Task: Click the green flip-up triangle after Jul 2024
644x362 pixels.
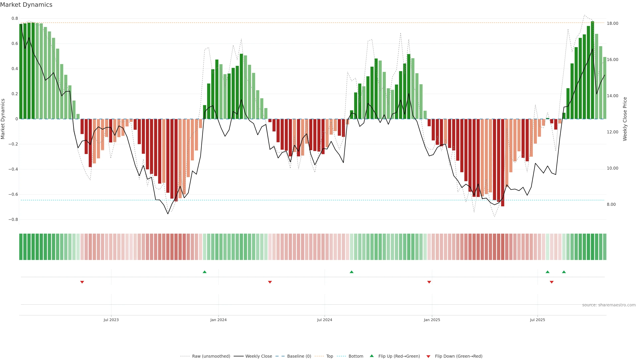Action: [x=352, y=272]
